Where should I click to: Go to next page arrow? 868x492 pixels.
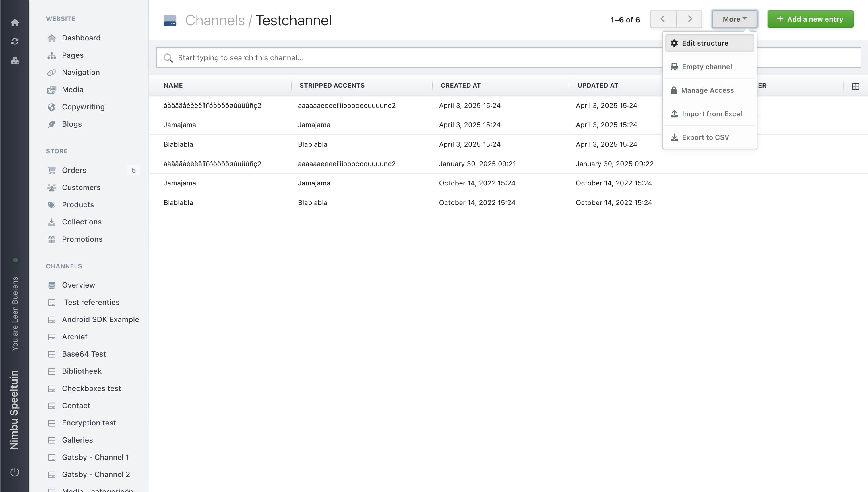pyautogui.click(x=689, y=19)
